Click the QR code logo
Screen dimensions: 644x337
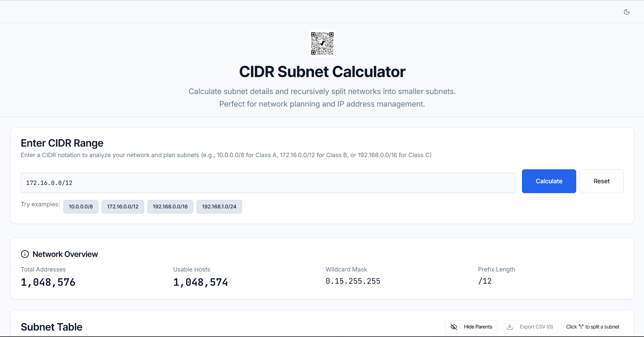pos(322,43)
